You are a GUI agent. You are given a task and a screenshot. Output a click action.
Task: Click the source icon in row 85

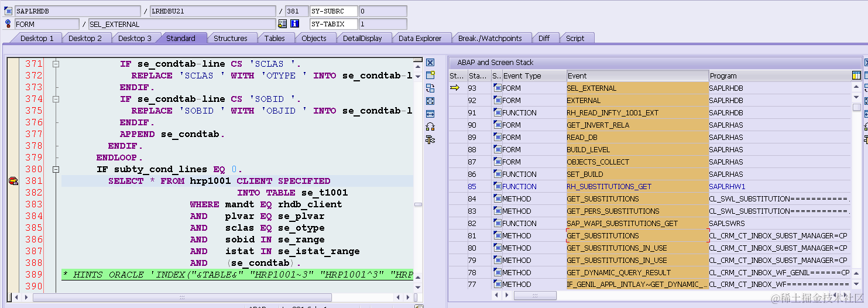coord(498,186)
